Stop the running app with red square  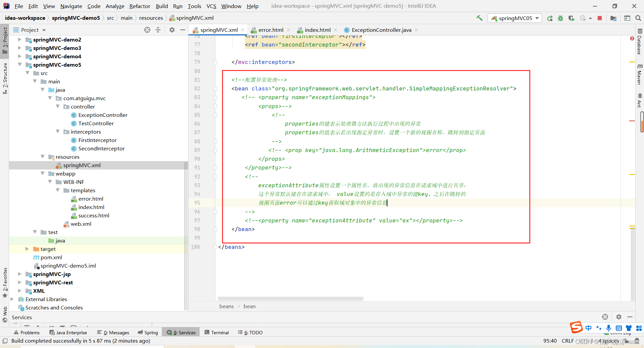pos(600,18)
